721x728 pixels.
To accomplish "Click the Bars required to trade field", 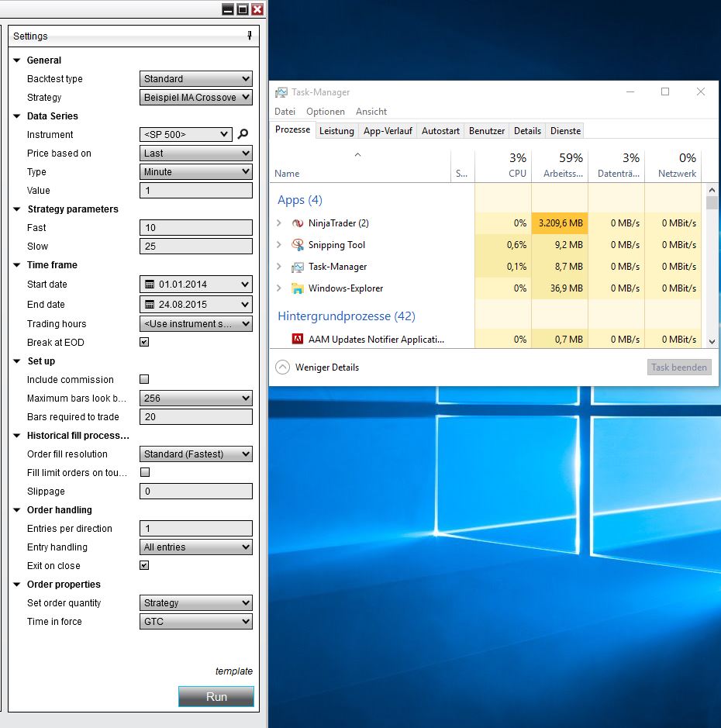I will point(196,416).
